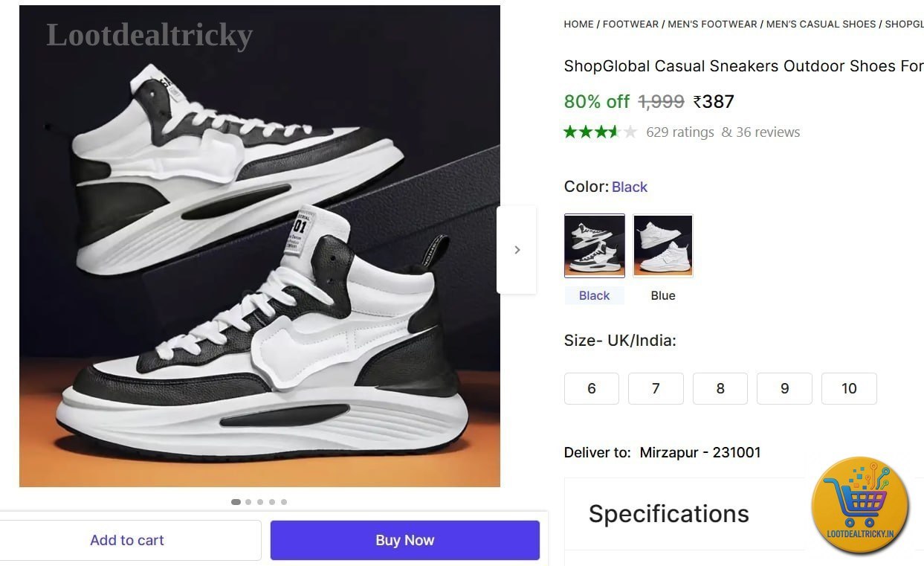Go to FOOTWEAR breadcrumb
The image size is (924, 566).
(x=630, y=24)
